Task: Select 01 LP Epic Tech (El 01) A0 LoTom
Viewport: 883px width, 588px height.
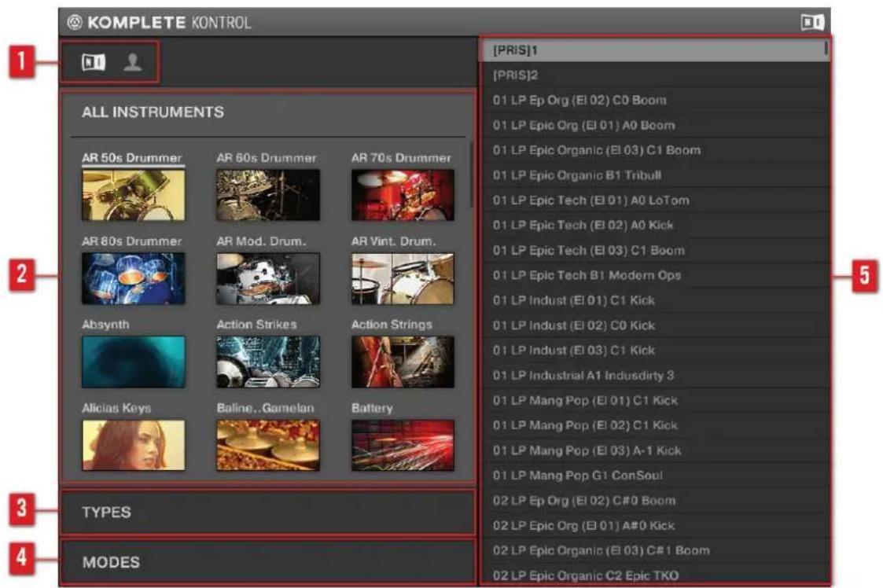Action: click(x=655, y=200)
